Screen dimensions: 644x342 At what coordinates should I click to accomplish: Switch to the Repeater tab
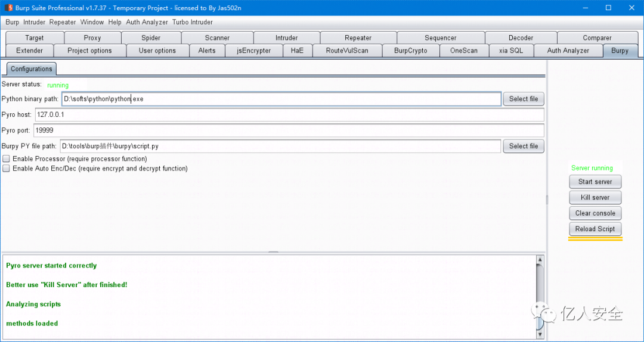(358, 38)
